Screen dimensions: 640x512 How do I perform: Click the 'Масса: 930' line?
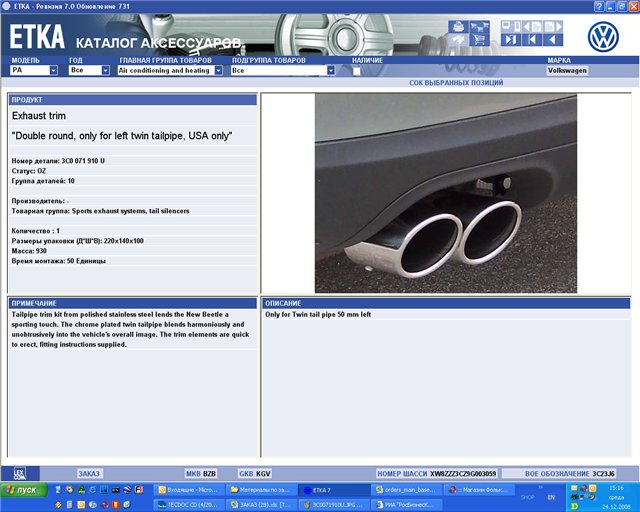pyautogui.click(x=29, y=251)
